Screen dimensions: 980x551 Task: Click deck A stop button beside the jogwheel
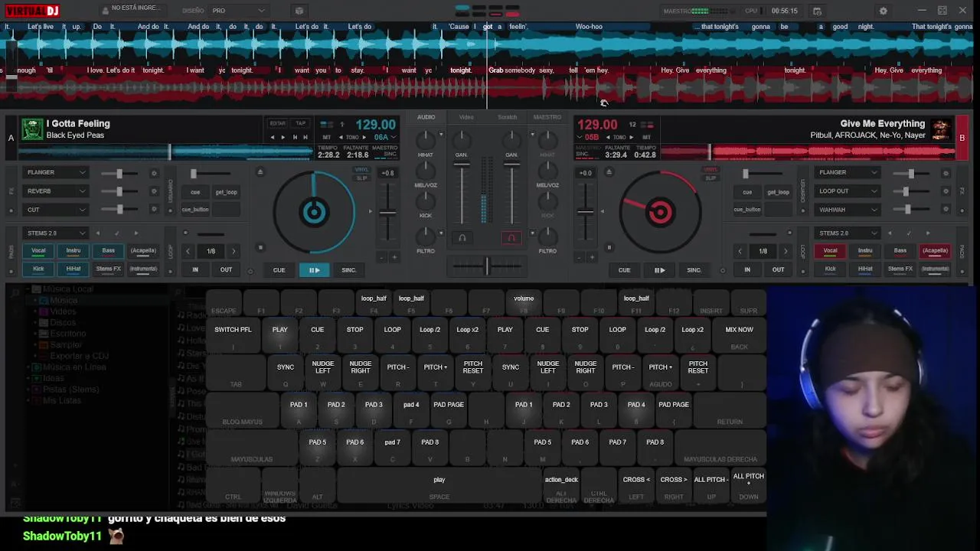pos(260,247)
